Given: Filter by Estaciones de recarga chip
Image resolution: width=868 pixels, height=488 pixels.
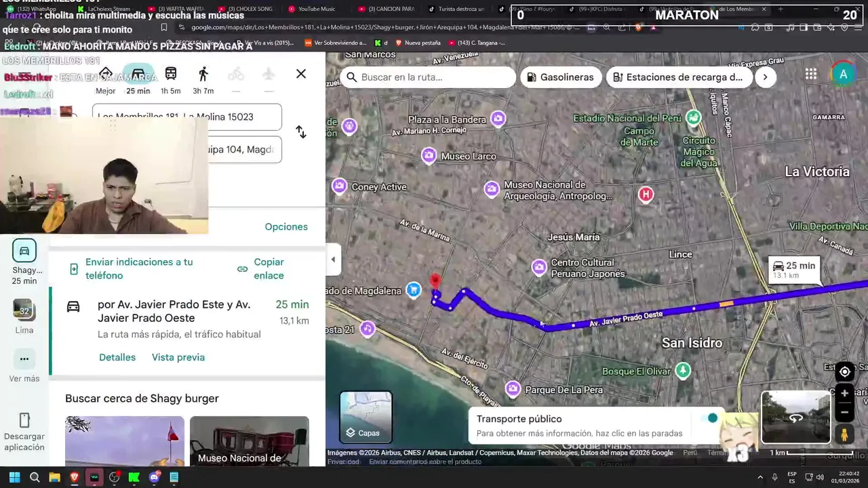Looking at the screenshot, I should point(678,77).
